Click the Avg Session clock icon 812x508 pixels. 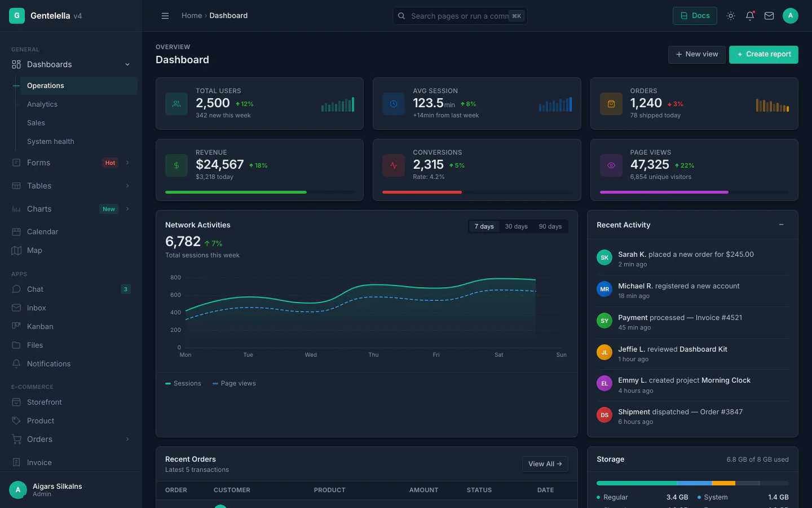pos(394,104)
